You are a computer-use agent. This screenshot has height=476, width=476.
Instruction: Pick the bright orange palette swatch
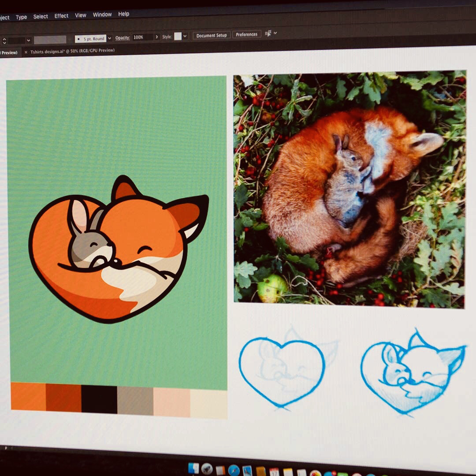click(x=28, y=396)
